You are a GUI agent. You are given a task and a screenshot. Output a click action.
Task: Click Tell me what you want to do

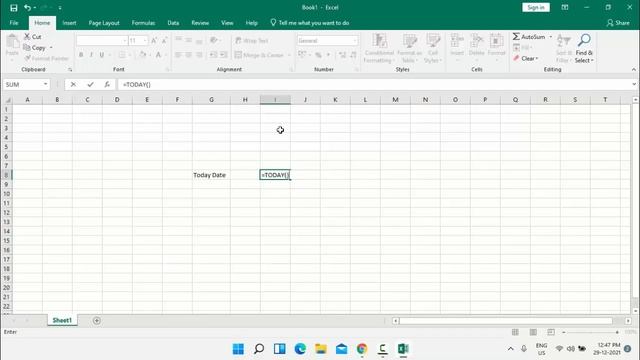[x=310, y=23]
